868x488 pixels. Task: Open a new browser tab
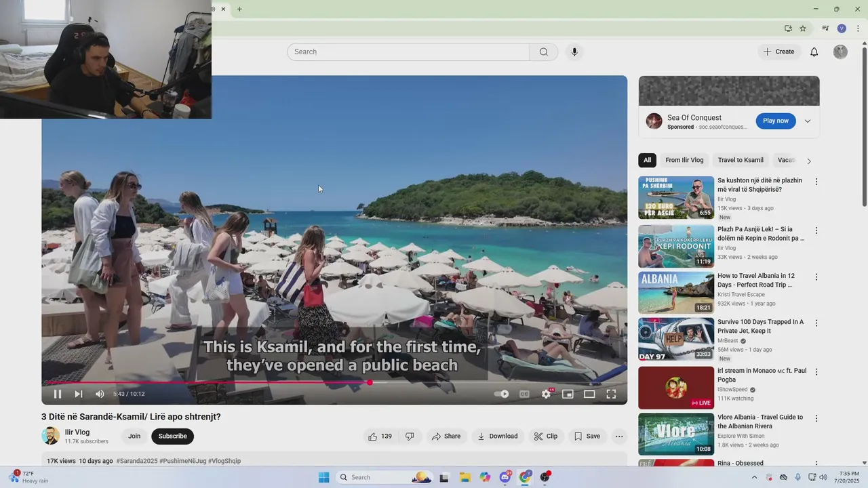coord(239,9)
